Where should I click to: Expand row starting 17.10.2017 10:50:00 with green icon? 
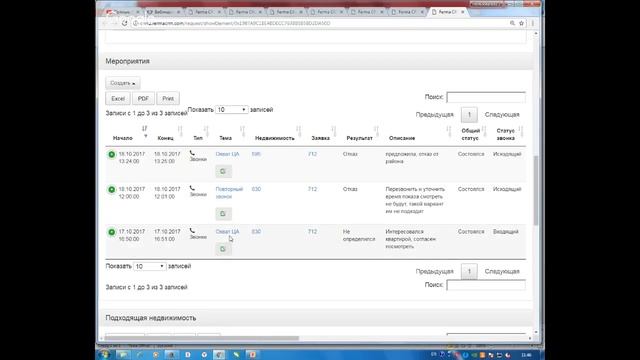pyautogui.click(x=111, y=232)
